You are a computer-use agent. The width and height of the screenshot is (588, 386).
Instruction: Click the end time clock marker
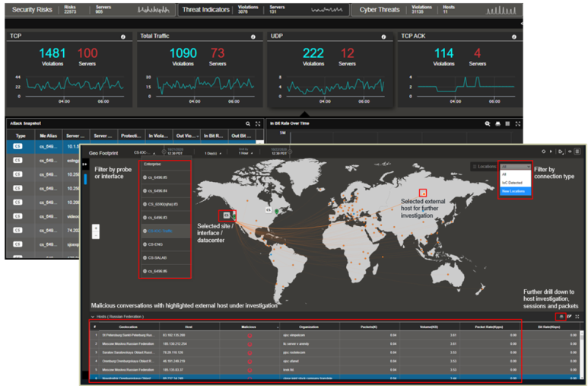tap(290, 152)
